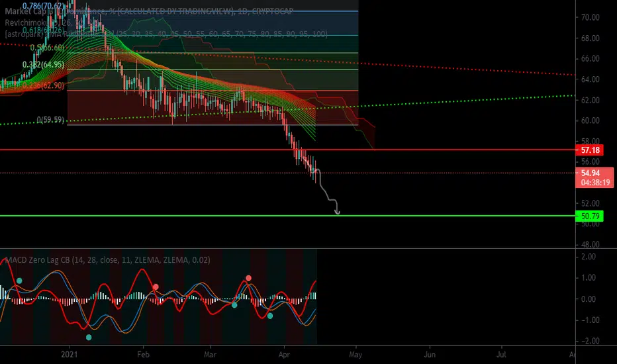Click the Jun label on time axis
Viewport: 617px width, 364px height.
(x=430, y=355)
